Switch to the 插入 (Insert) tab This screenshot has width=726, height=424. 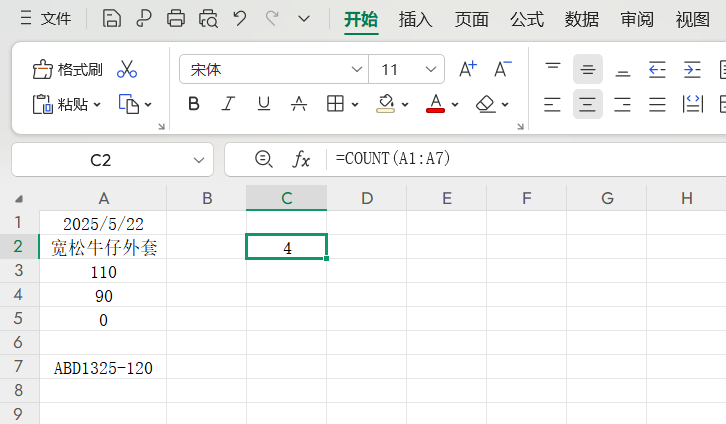click(415, 19)
